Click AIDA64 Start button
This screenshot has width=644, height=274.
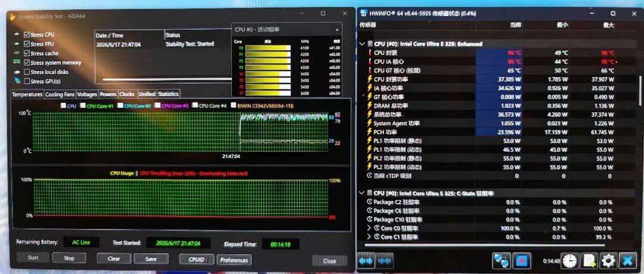click(33, 257)
